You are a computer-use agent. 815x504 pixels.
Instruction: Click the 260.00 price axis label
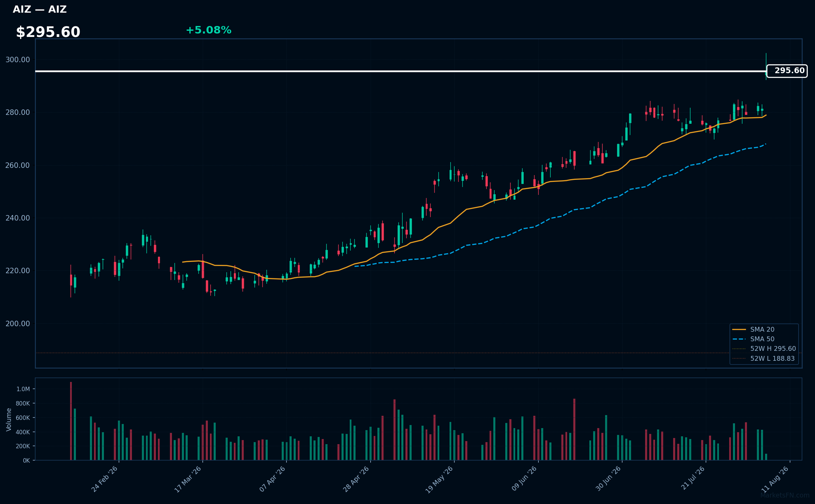pyautogui.click(x=18, y=165)
